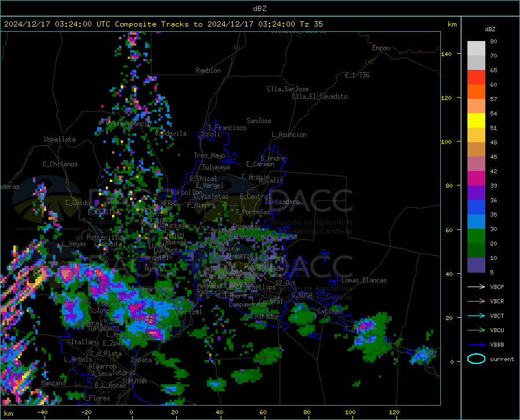Select the brown-orange 48 dBZ swatch

476,150
